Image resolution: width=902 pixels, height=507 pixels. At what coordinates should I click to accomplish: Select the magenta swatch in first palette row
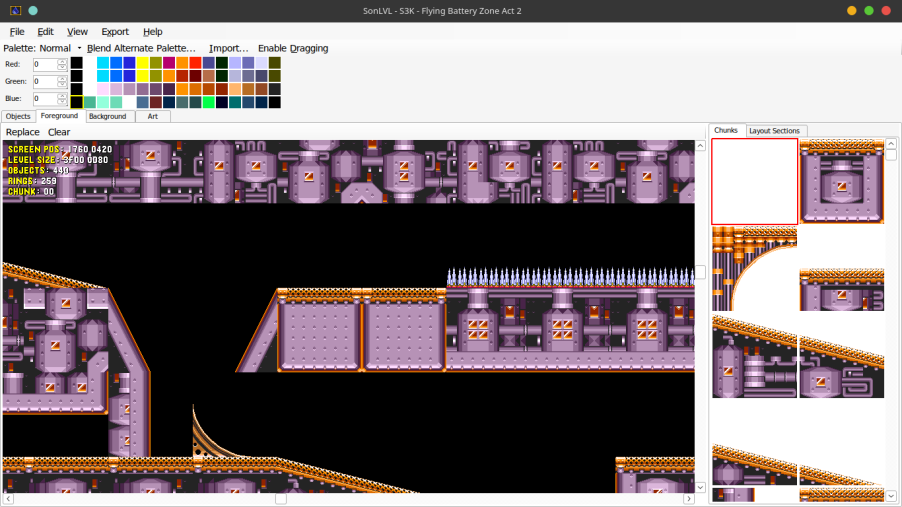[169, 63]
